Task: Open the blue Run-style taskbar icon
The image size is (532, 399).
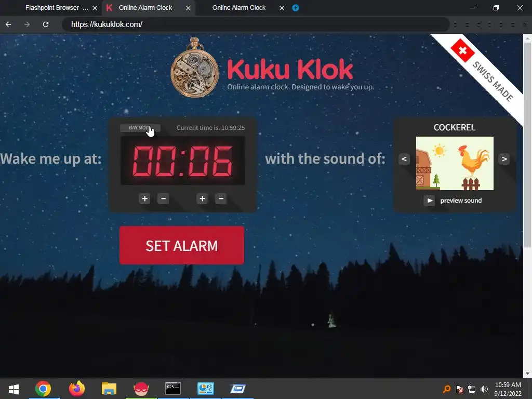Action: point(238,389)
